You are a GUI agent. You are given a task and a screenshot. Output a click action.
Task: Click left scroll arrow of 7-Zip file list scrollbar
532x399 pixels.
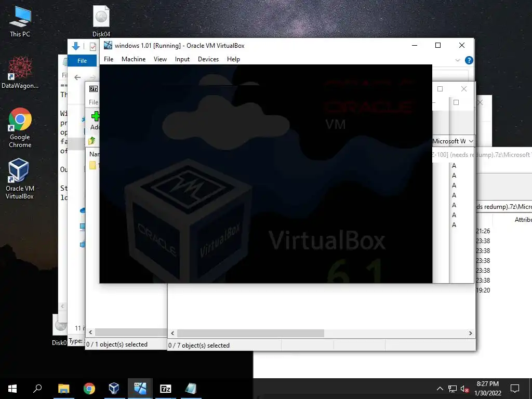[172, 333]
